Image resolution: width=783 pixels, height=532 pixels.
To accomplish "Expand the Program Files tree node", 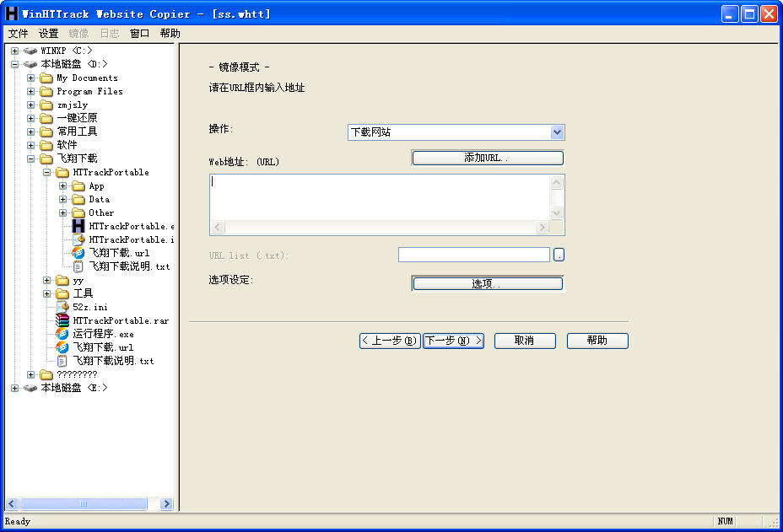I will pos(31,91).
